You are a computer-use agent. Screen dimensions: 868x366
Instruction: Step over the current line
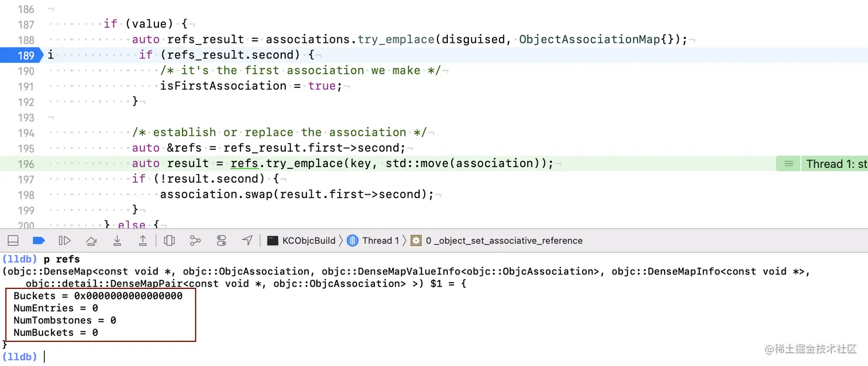(91, 241)
